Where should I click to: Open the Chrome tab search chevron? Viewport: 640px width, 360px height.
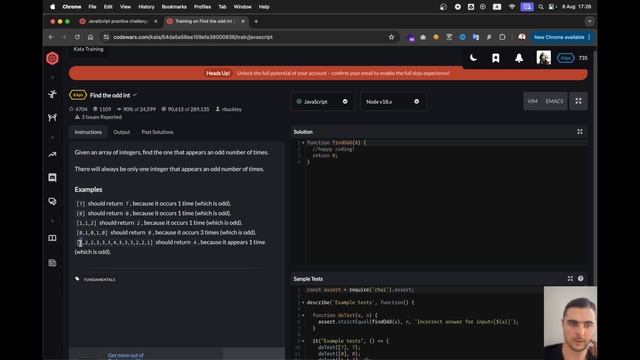click(x=589, y=21)
